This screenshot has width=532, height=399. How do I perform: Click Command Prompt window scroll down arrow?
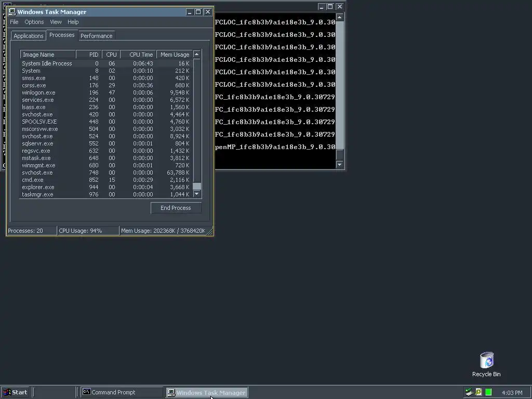pyautogui.click(x=340, y=165)
